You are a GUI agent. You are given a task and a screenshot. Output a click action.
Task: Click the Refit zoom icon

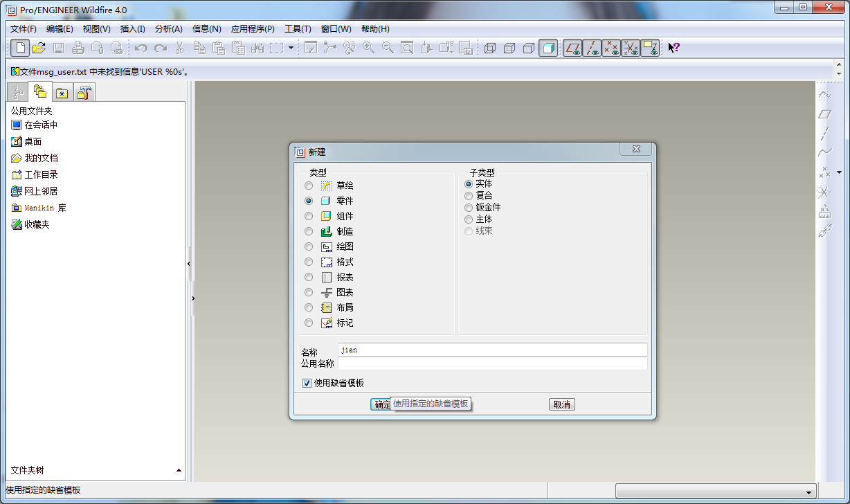coord(407,48)
